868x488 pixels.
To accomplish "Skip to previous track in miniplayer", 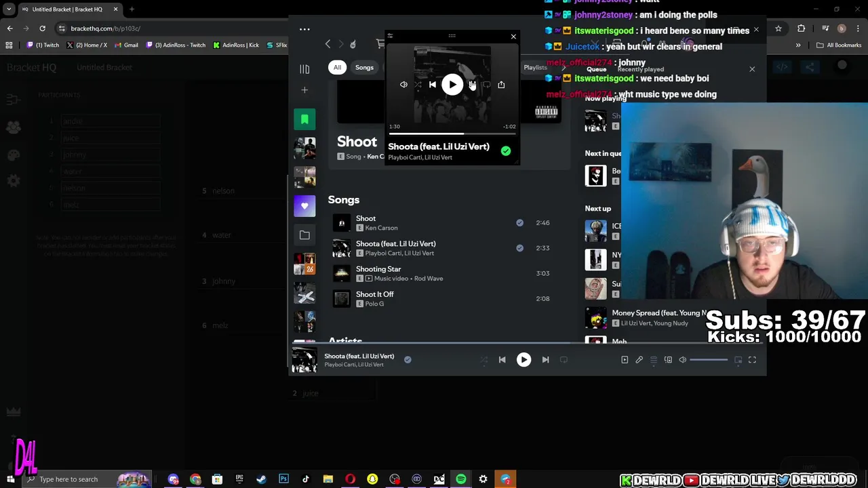I will tap(433, 85).
